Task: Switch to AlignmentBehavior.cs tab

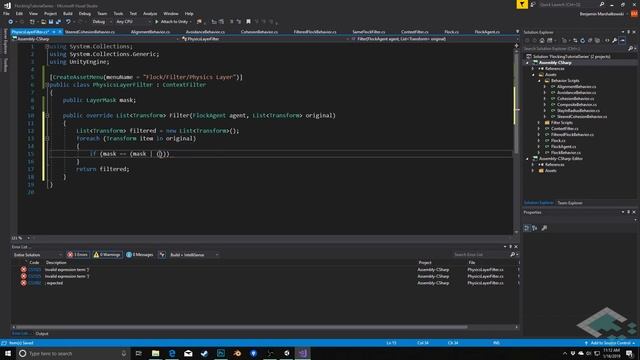Action: pyautogui.click(x=150, y=32)
